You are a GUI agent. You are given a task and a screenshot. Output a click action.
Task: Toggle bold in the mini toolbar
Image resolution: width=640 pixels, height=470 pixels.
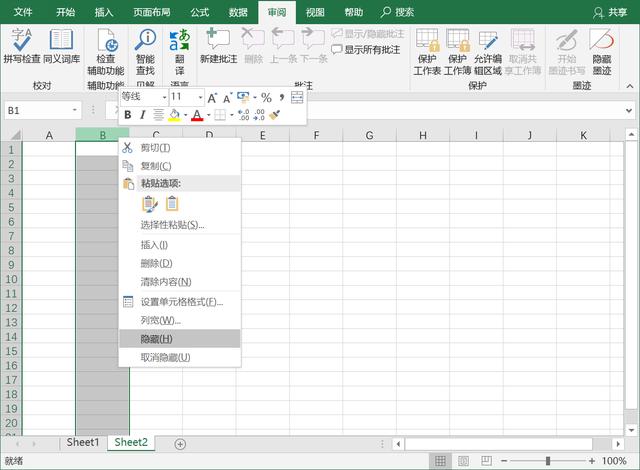(x=127, y=115)
